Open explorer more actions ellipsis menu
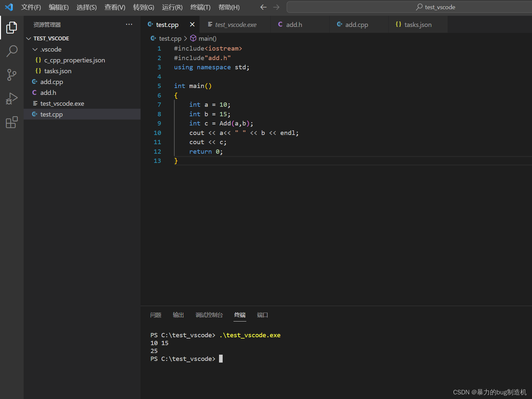532x399 pixels. 129,24
